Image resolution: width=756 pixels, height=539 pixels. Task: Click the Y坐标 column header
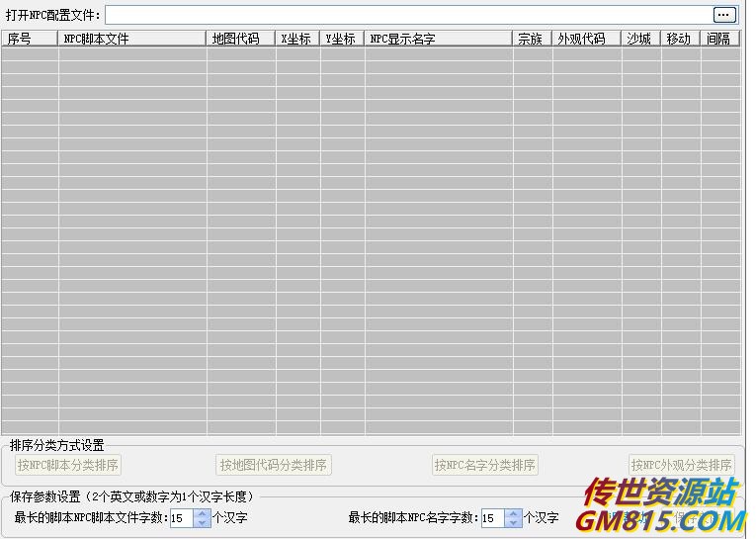(342, 39)
